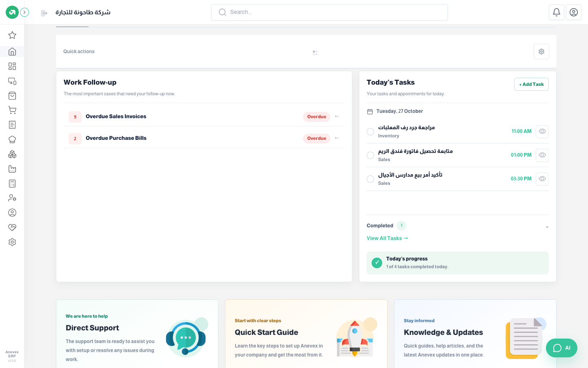The width and height of the screenshot is (588, 368).
Task: View the 03:30 PM task with eye icon
Action: click(x=542, y=179)
